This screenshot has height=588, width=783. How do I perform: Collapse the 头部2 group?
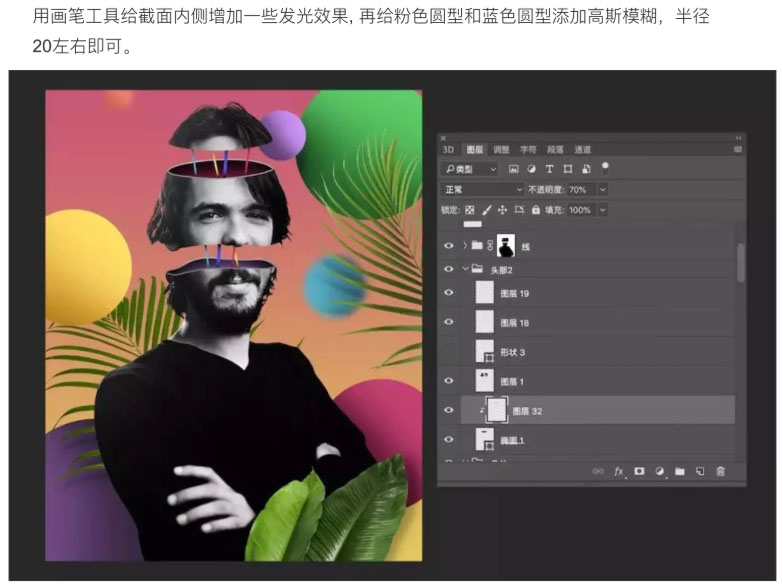pyautogui.click(x=465, y=269)
